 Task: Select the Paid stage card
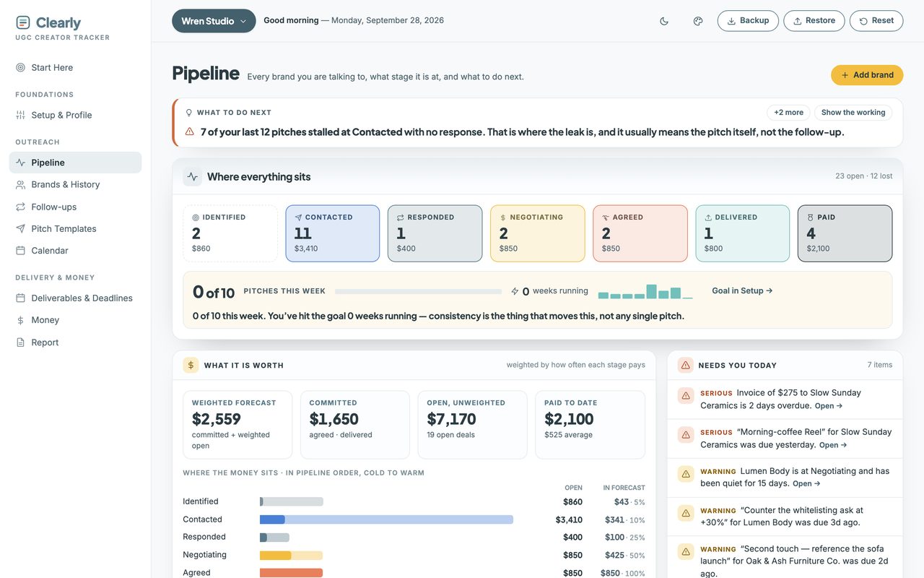point(845,233)
